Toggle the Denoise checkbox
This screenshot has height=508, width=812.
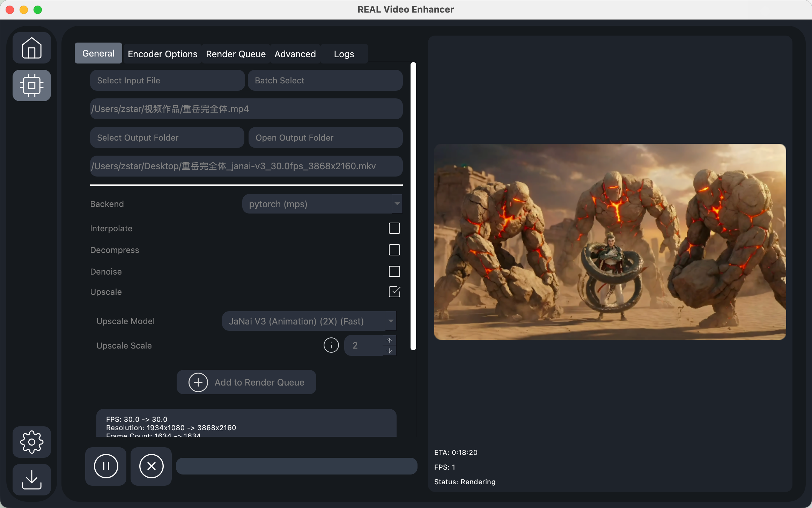click(394, 271)
